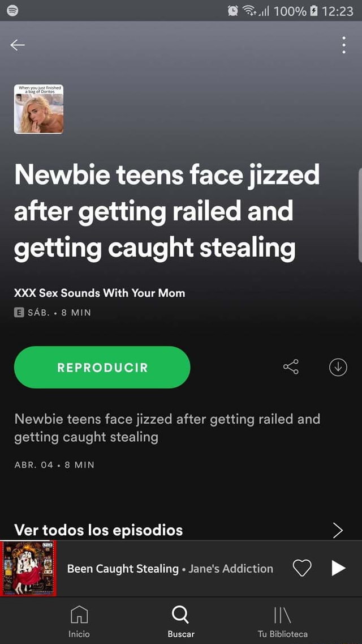
Task: Open the three-dot options menu
Action: (x=343, y=45)
